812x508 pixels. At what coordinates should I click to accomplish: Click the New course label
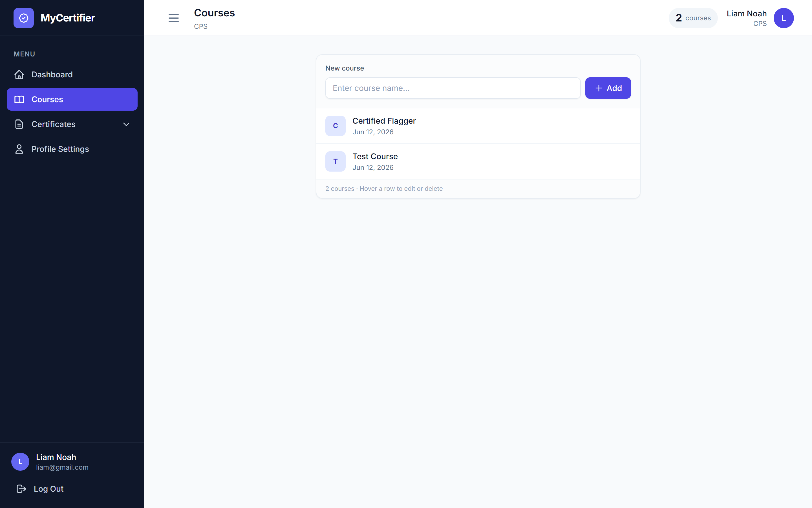345,68
